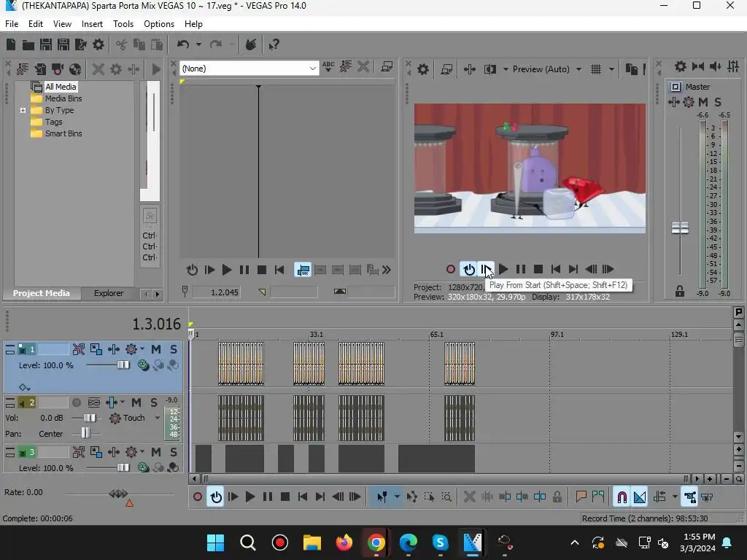Switch to the Project Media tab
Screen dimensions: 747x560
pos(42,293)
